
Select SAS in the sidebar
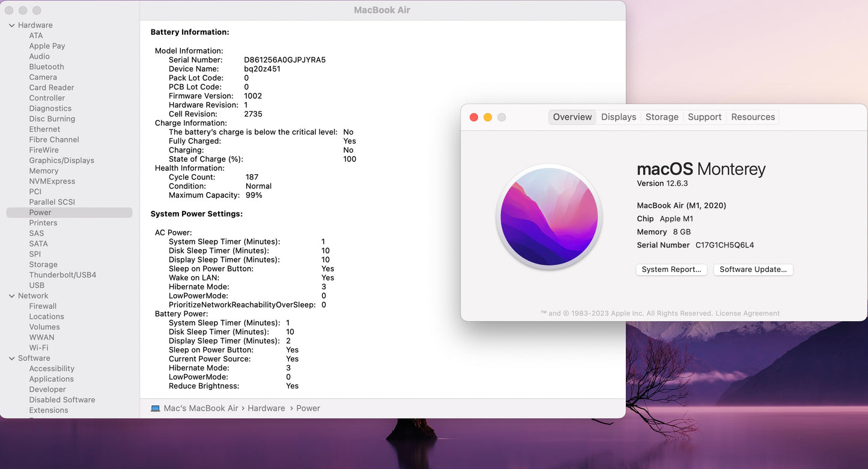pyautogui.click(x=37, y=234)
